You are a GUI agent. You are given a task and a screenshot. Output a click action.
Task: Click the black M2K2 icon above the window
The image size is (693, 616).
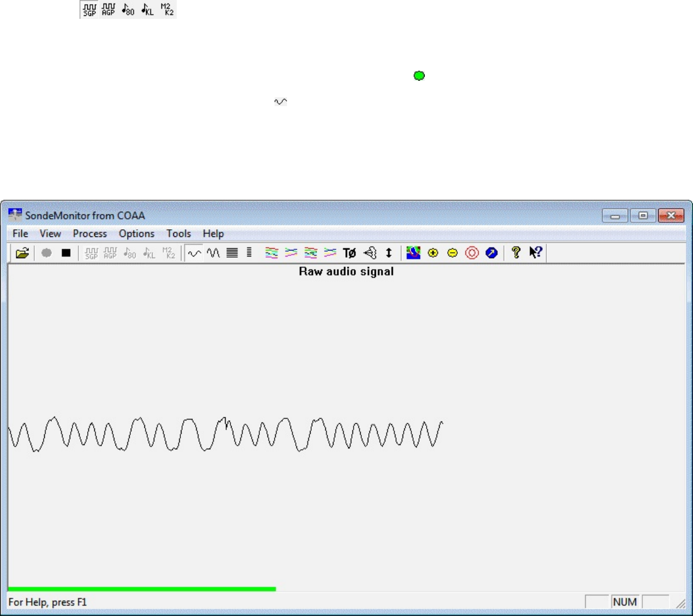click(167, 9)
